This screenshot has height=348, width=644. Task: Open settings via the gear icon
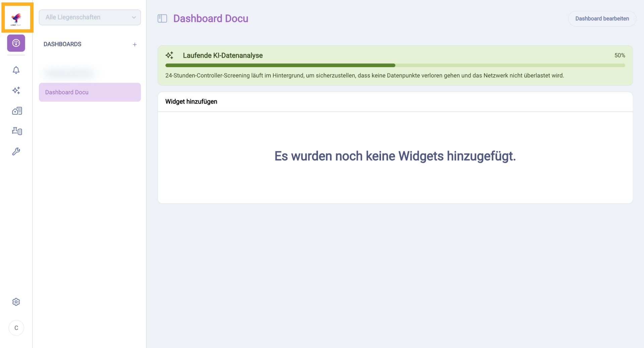click(16, 302)
